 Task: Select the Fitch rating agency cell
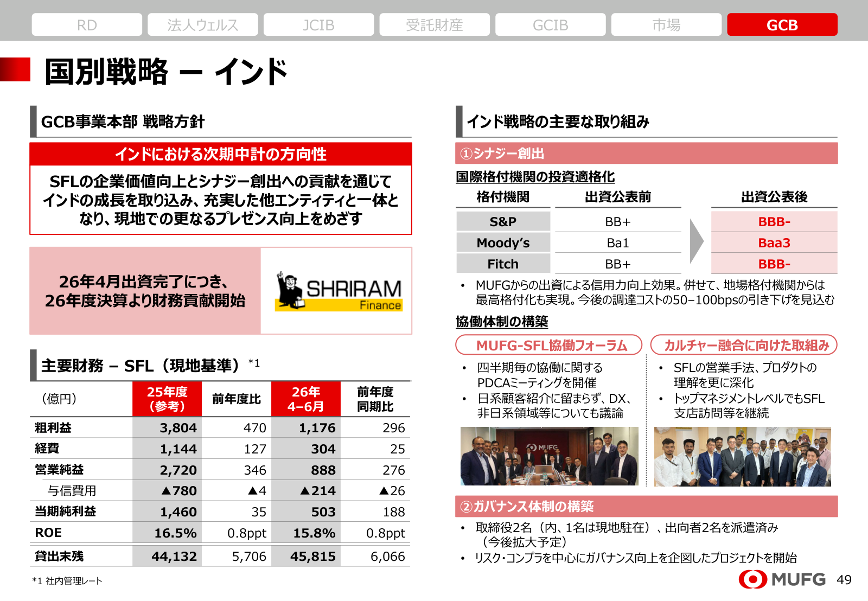tap(503, 264)
